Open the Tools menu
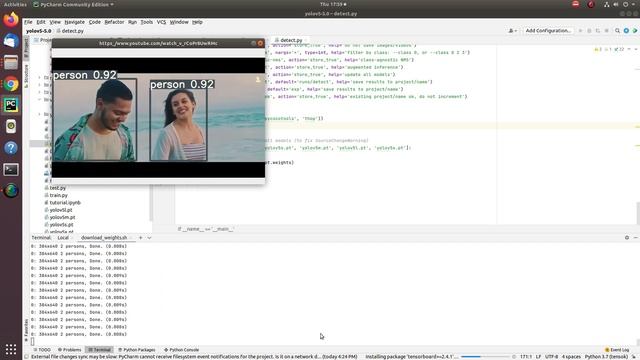This screenshot has height=360, width=640. 146,22
